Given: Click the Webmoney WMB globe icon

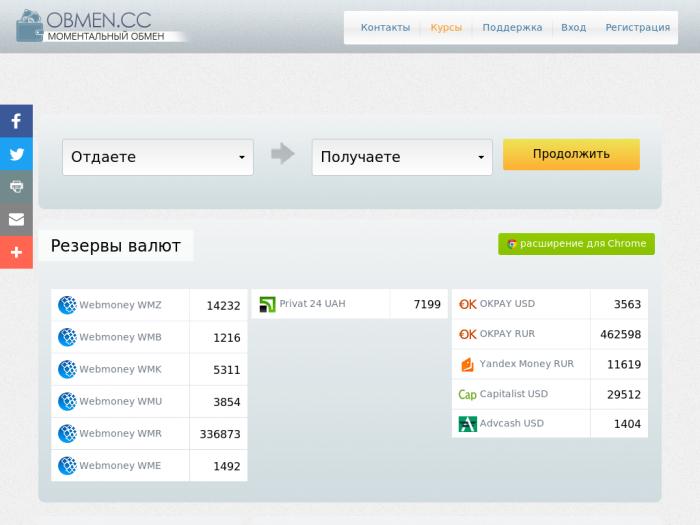Looking at the screenshot, I should pyautogui.click(x=67, y=337).
